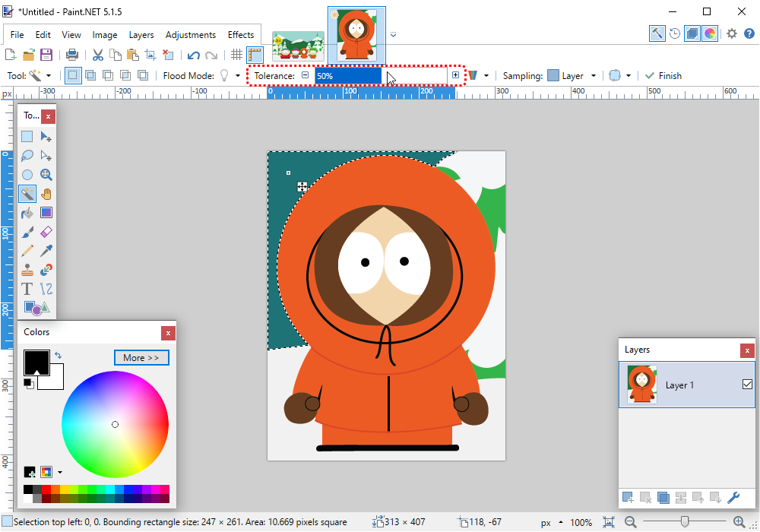Toggle Tools window visibility
Screen dimensions: 760x532
click(x=657, y=33)
